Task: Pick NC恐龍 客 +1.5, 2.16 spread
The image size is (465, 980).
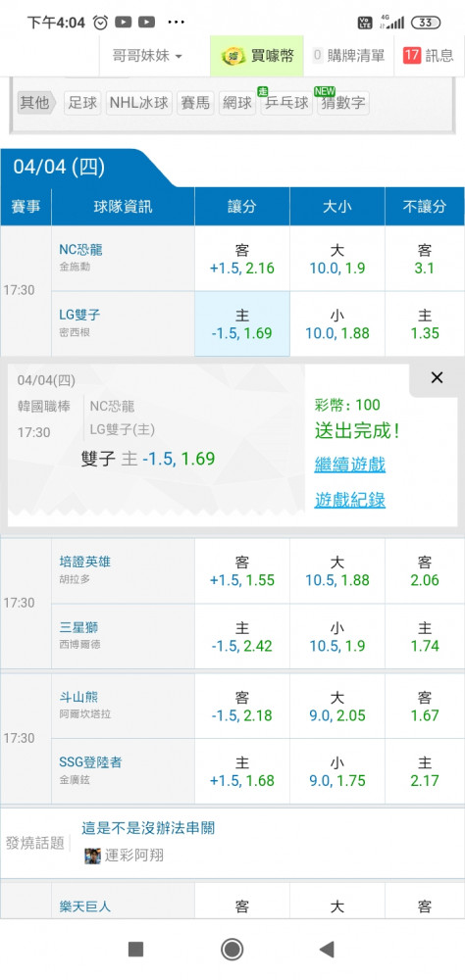Action: [242, 259]
